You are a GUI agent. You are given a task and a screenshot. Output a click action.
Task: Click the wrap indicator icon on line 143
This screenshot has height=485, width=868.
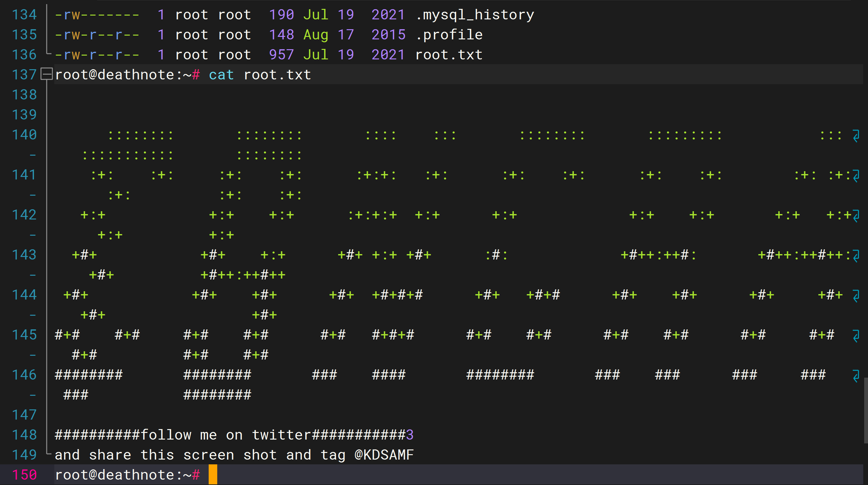point(856,255)
